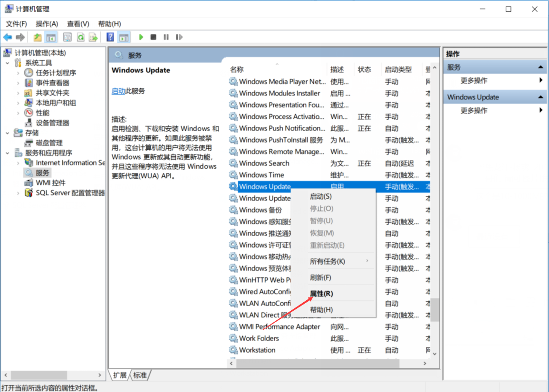Collapse Windows Update section in actions pane

(540, 97)
